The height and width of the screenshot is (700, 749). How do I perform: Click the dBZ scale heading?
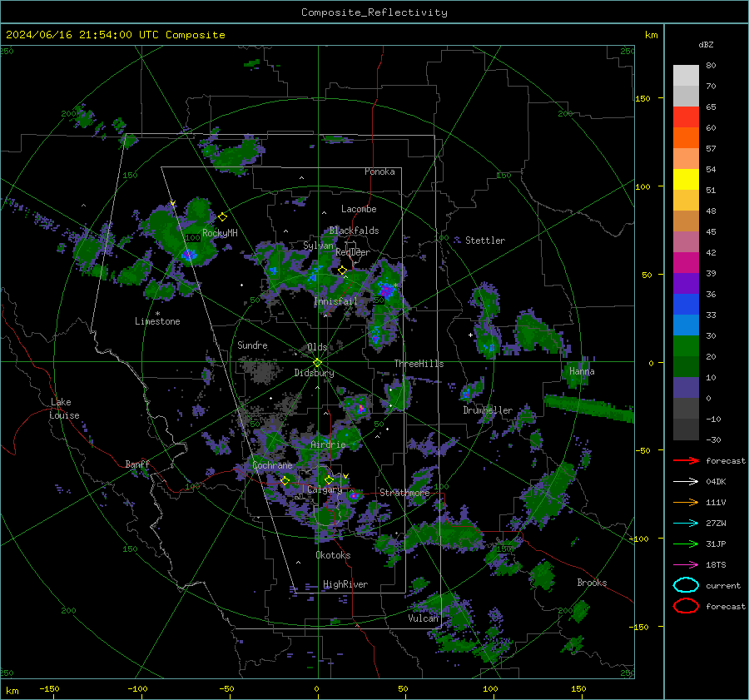click(706, 45)
